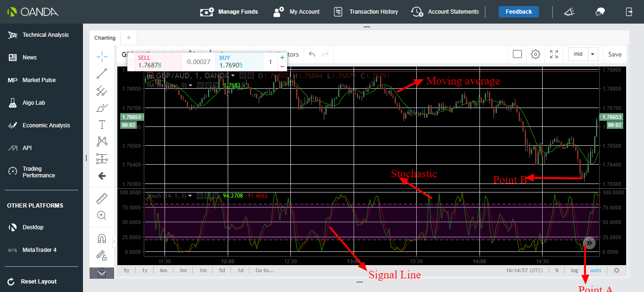
Task: Click the back arrow tool in sidebar
Action: 102,176
